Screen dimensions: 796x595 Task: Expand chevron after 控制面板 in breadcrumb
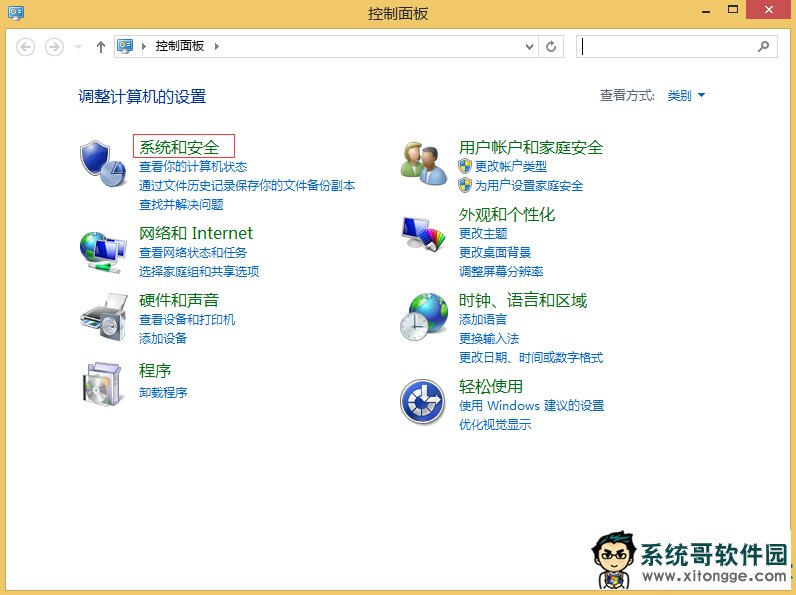click(217, 47)
